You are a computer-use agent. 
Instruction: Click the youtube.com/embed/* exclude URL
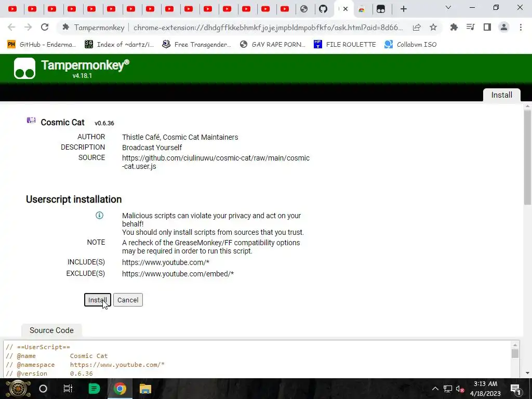pyautogui.click(x=178, y=274)
